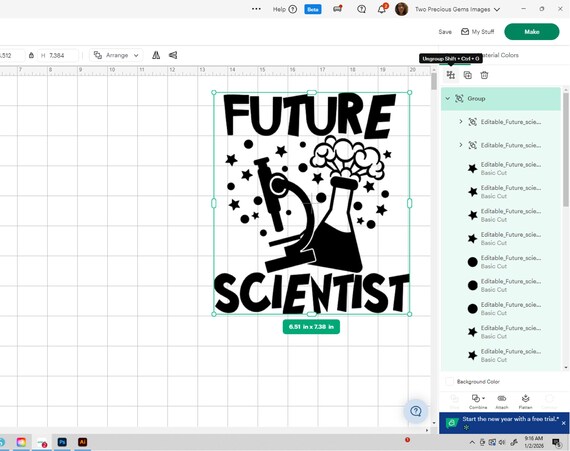Open the Arrange dropdown

tap(116, 55)
